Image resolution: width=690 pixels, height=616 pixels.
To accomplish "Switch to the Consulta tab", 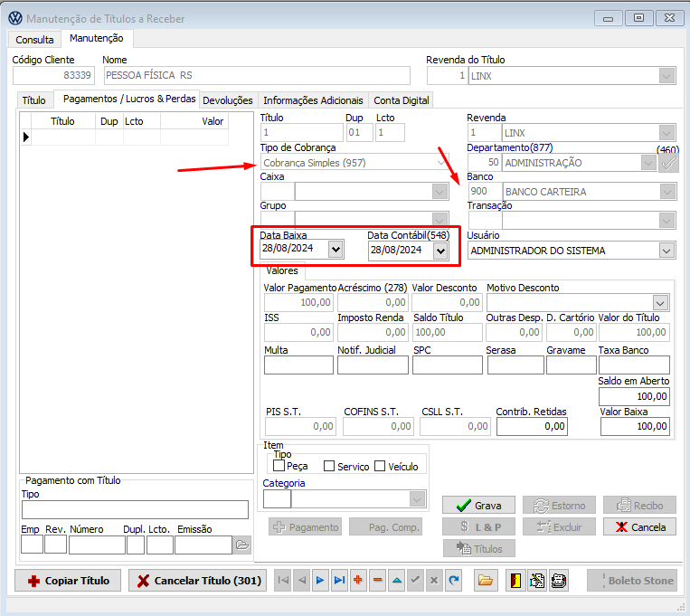I will (x=34, y=40).
